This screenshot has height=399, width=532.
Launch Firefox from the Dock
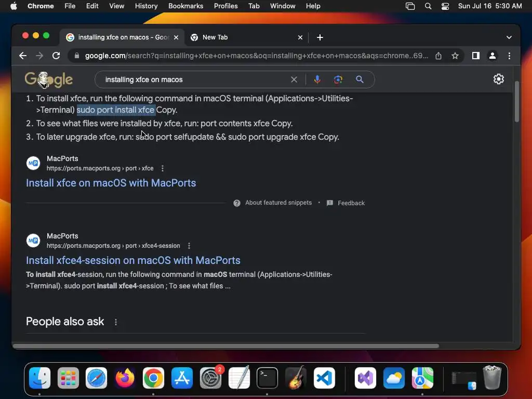(125, 378)
